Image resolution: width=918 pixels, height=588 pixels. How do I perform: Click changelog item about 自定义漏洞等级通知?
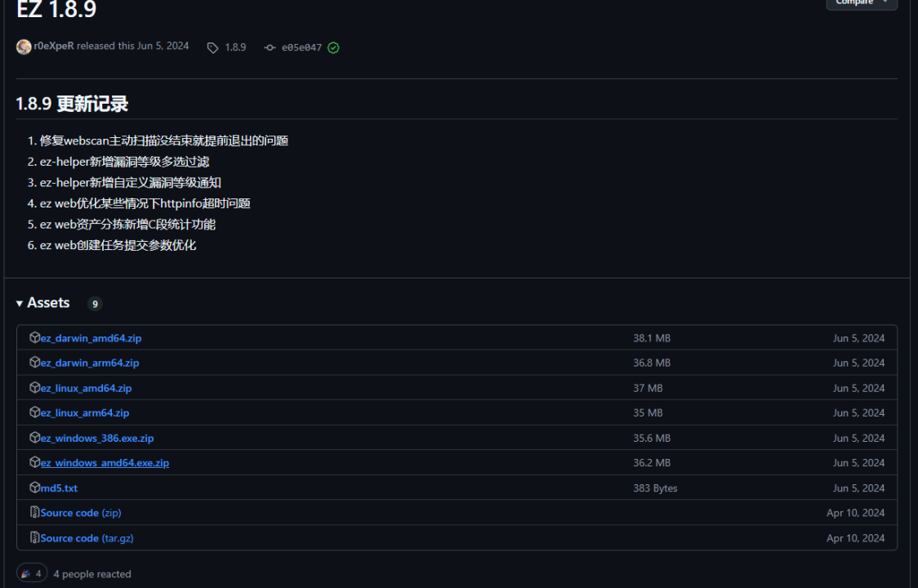(131, 183)
